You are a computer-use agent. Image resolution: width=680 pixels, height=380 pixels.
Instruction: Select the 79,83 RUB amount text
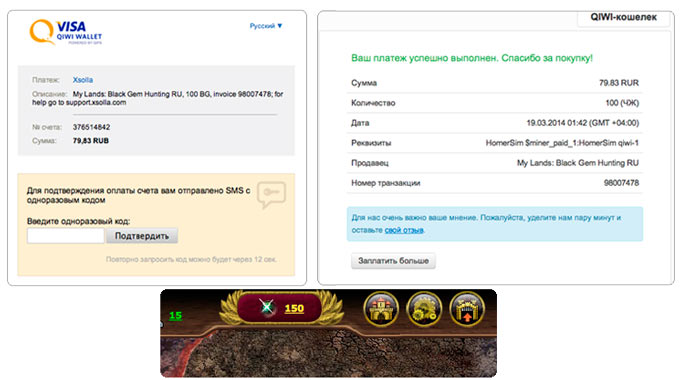(x=91, y=141)
